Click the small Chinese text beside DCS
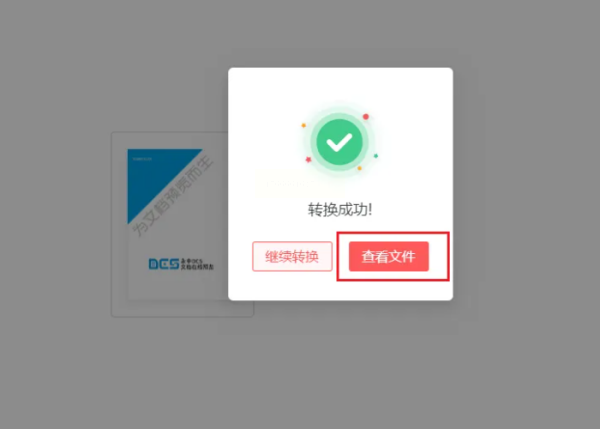This screenshot has width=600, height=429. (x=197, y=264)
